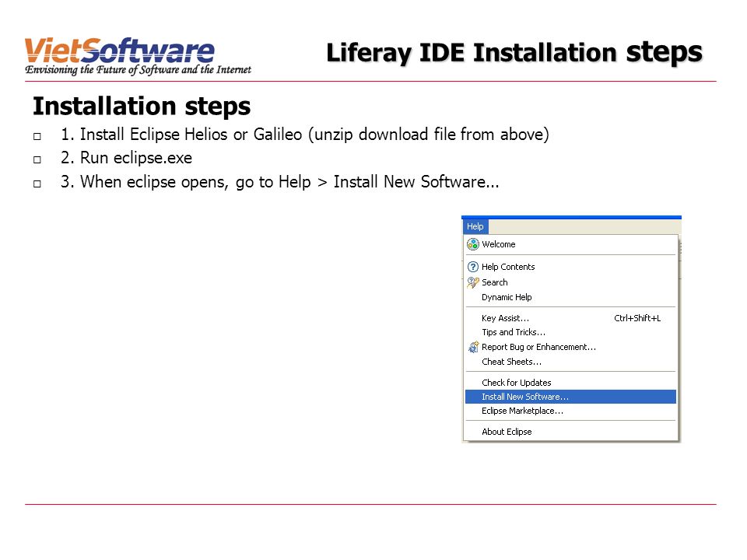747x560 pixels.
Task: Click the VietSoftware tagline 'Envisioning the Future' text
Action: click(x=139, y=70)
